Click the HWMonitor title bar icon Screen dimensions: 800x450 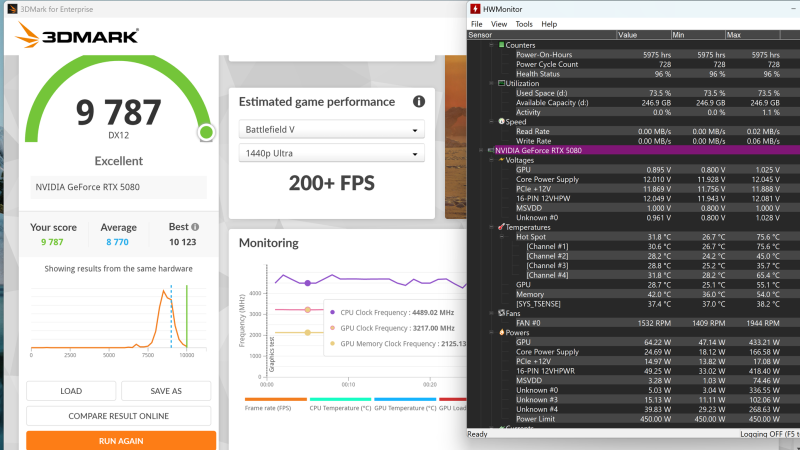coord(475,9)
